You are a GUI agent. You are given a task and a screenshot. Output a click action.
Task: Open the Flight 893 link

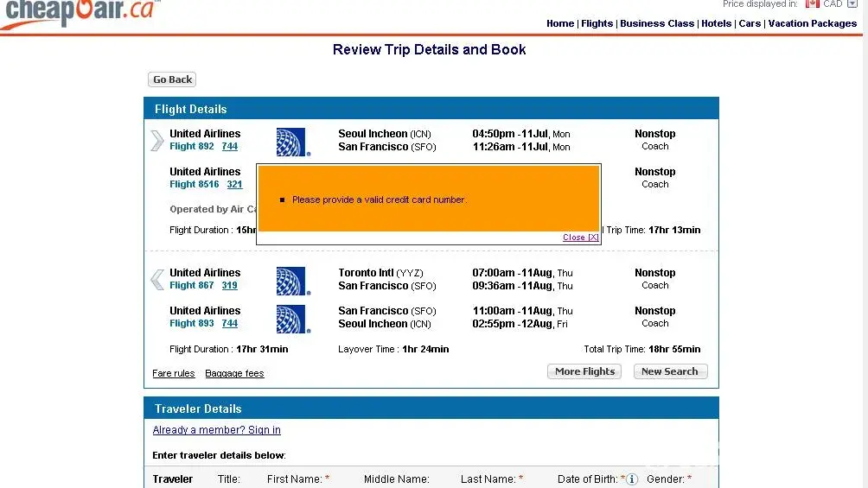pyautogui.click(x=192, y=323)
